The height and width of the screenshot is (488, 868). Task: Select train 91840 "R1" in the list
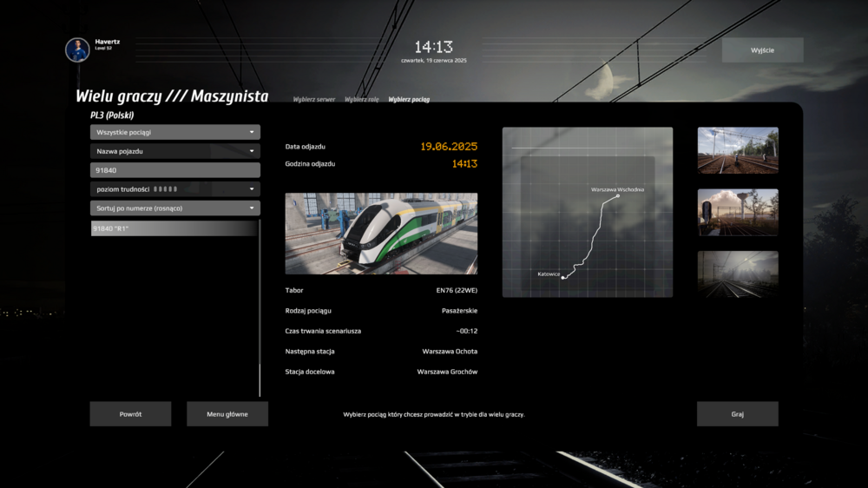pos(174,228)
